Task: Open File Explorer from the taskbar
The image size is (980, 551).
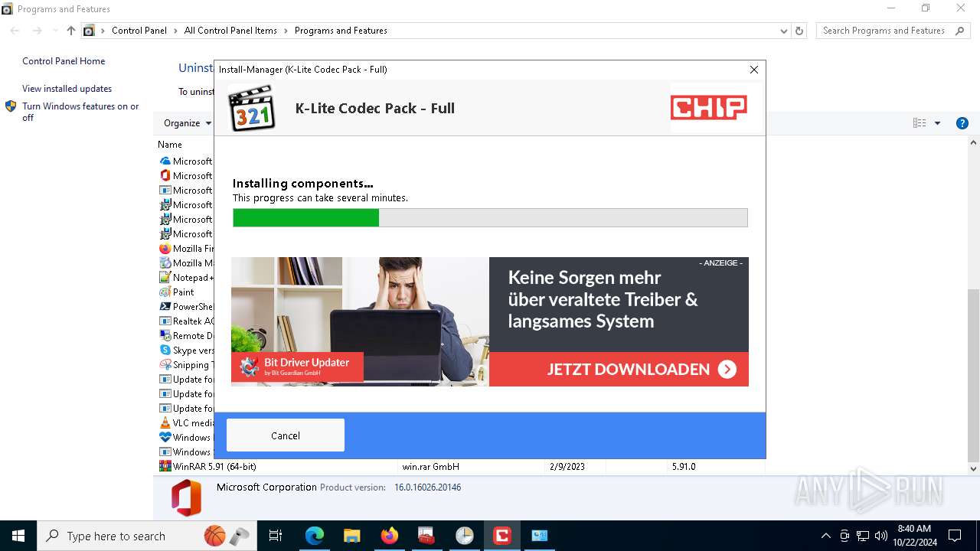Action: coord(351,536)
